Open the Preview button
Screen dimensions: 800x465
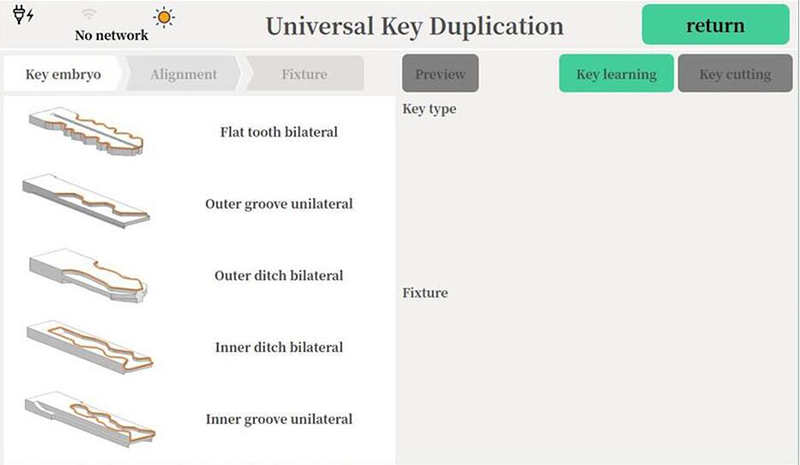point(440,74)
